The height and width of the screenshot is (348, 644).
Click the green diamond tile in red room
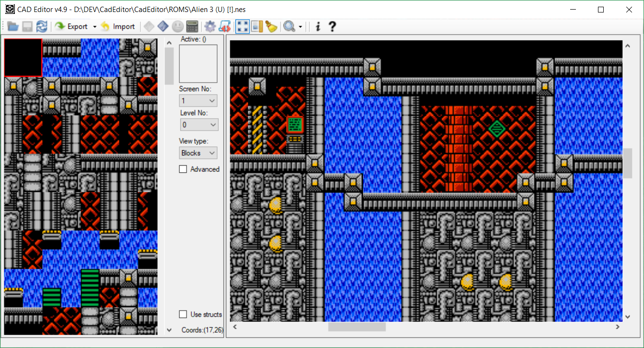tap(497, 128)
